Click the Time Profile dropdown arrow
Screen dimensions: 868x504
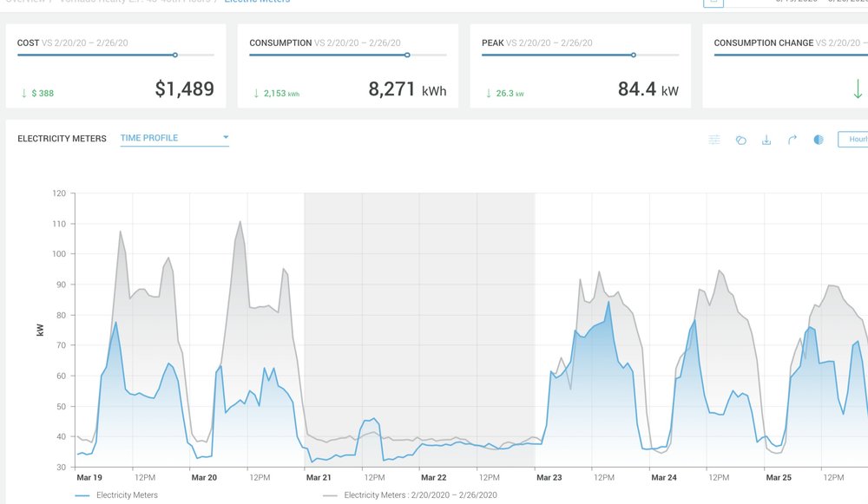pos(226,137)
